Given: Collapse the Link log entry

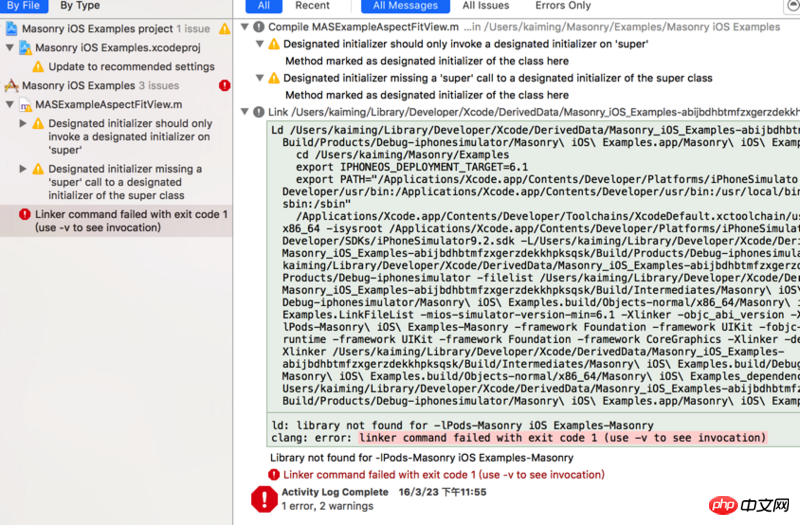Looking at the screenshot, I should [x=245, y=112].
